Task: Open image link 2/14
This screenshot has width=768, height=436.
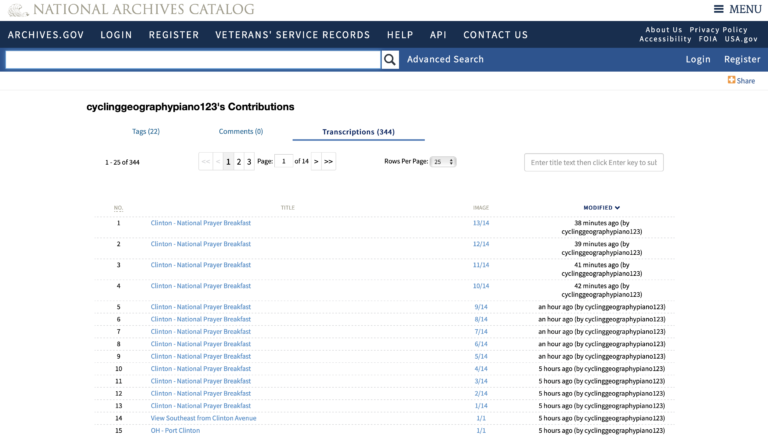Action: (481, 394)
